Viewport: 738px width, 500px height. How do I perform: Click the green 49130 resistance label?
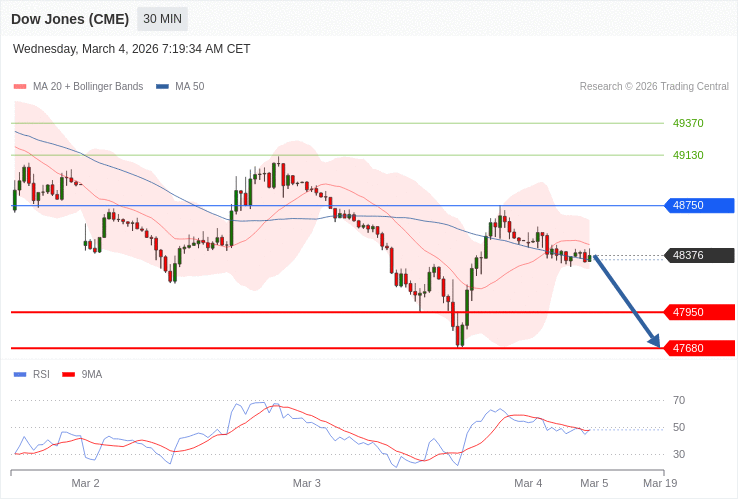pos(688,155)
